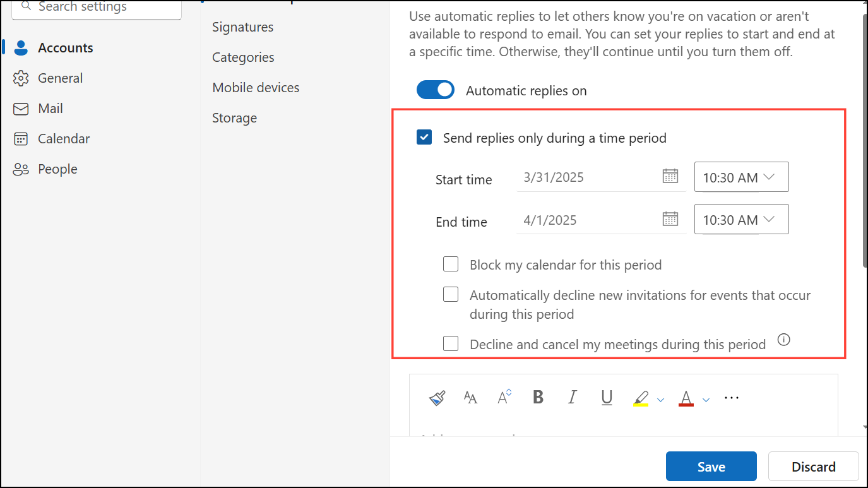Open more formatting options ellipsis
The height and width of the screenshot is (488, 868).
pyautogui.click(x=732, y=398)
